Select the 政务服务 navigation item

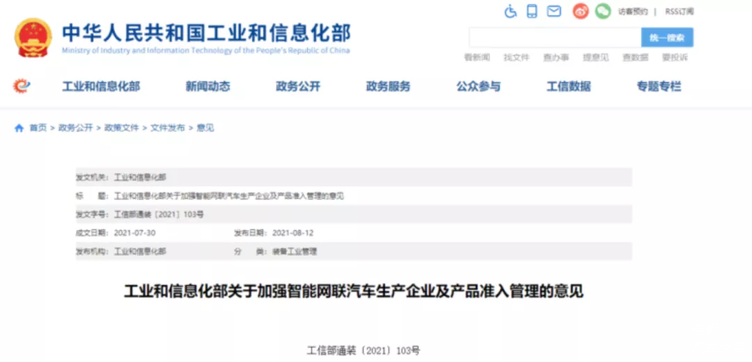click(388, 87)
